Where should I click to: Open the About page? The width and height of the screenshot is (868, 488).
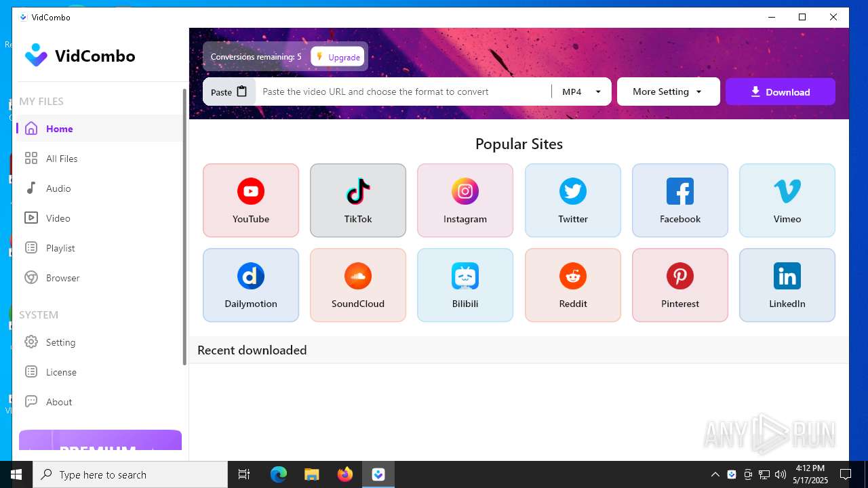point(99,402)
